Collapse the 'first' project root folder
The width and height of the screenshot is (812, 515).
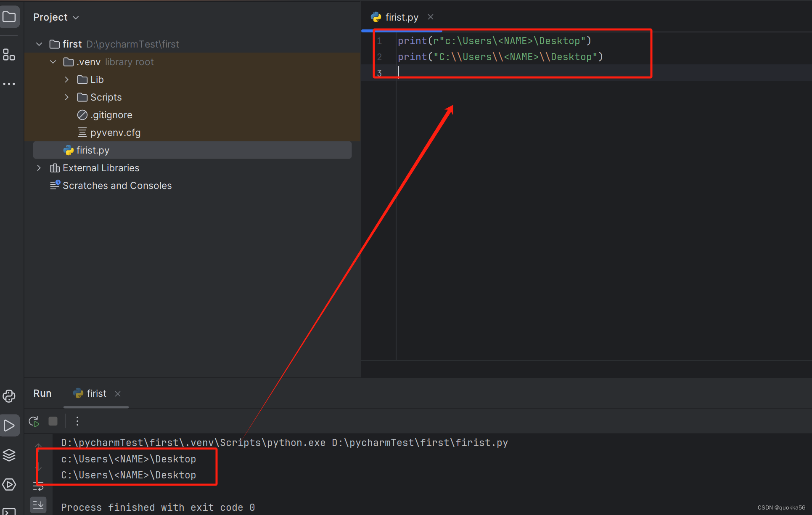39,44
